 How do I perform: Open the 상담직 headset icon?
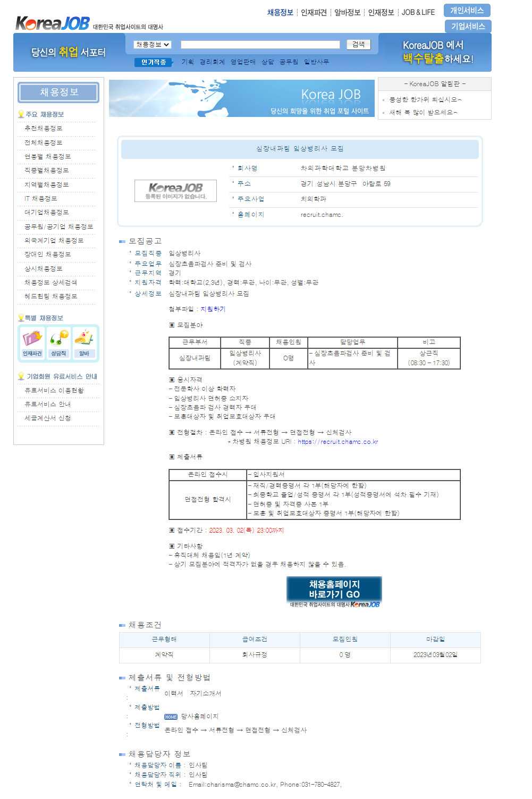click(x=58, y=343)
